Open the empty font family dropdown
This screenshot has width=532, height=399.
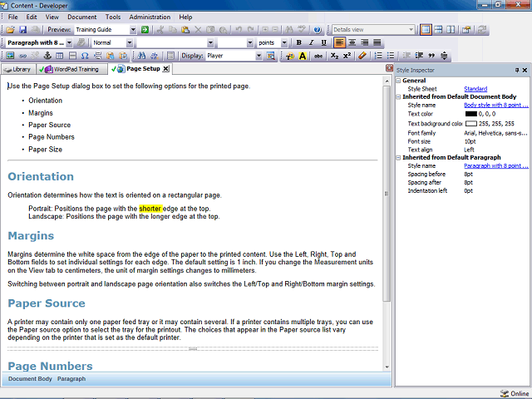pyautogui.click(x=210, y=42)
